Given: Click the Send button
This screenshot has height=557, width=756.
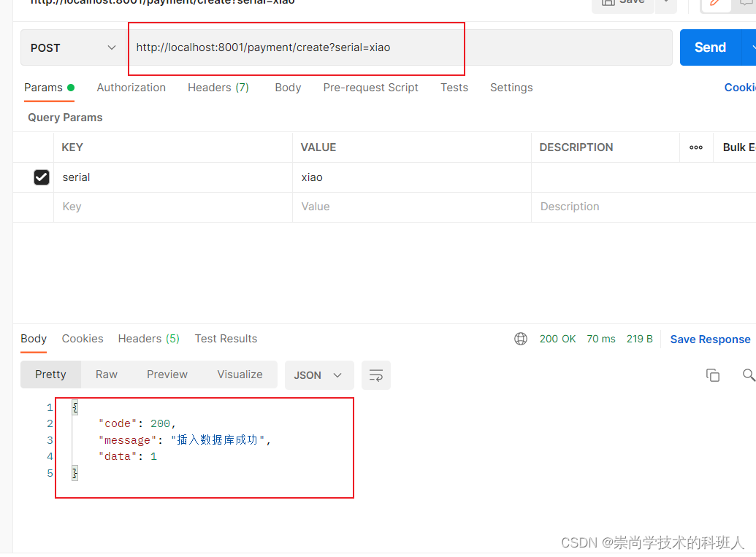Looking at the screenshot, I should point(710,47).
